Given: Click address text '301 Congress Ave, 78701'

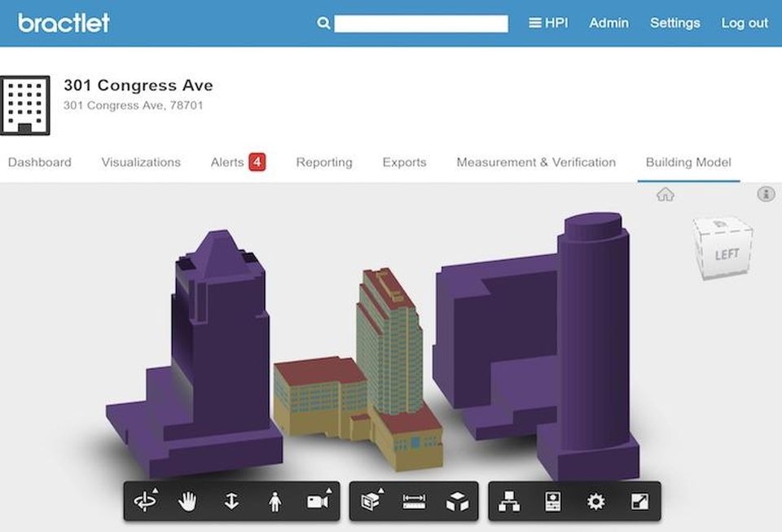Looking at the screenshot, I should [x=133, y=105].
